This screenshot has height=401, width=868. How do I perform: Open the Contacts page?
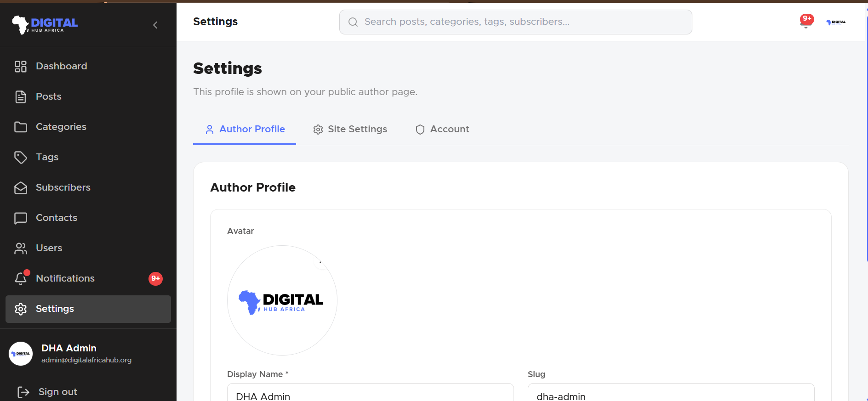click(x=88, y=218)
